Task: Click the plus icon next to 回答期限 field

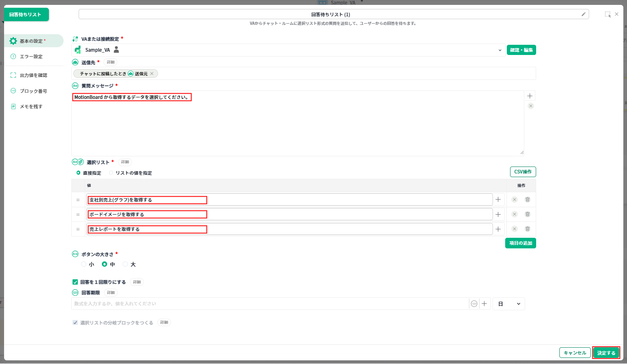Action: click(484, 304)
